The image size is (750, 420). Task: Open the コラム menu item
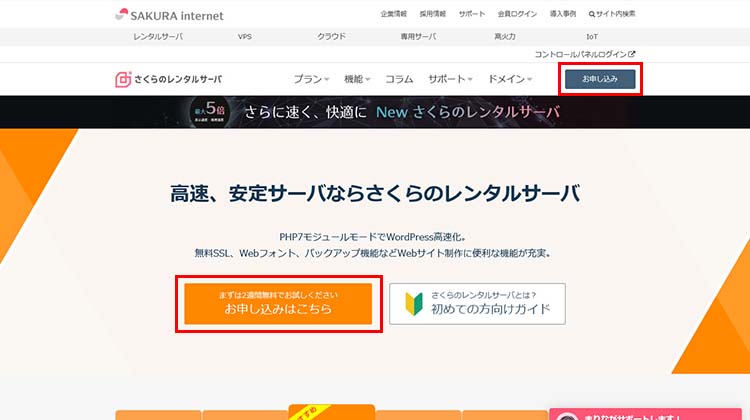click(399, 79)
